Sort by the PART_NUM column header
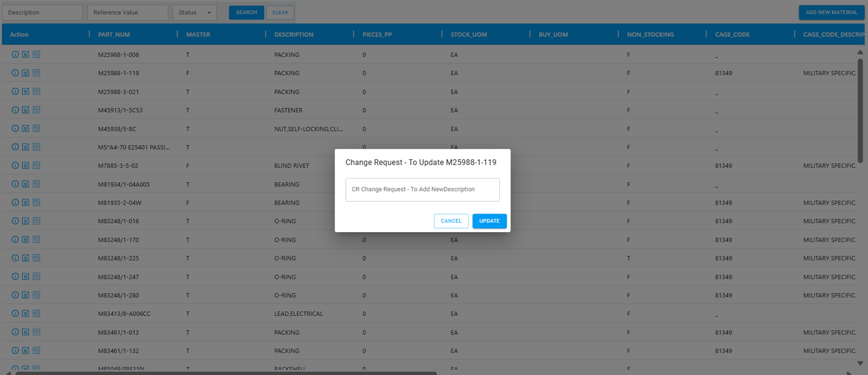This screenshot has height=375, width=868. tap(114, 35)
